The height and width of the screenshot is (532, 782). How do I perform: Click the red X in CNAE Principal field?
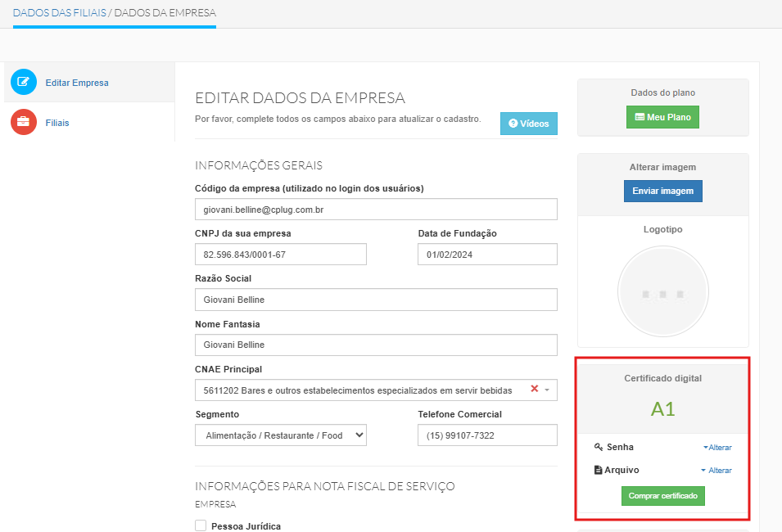click(535, 389)
